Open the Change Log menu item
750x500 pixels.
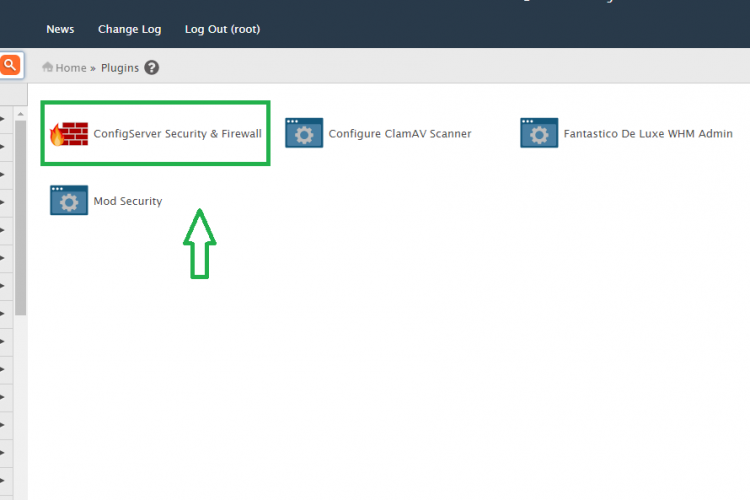(130, 29)
